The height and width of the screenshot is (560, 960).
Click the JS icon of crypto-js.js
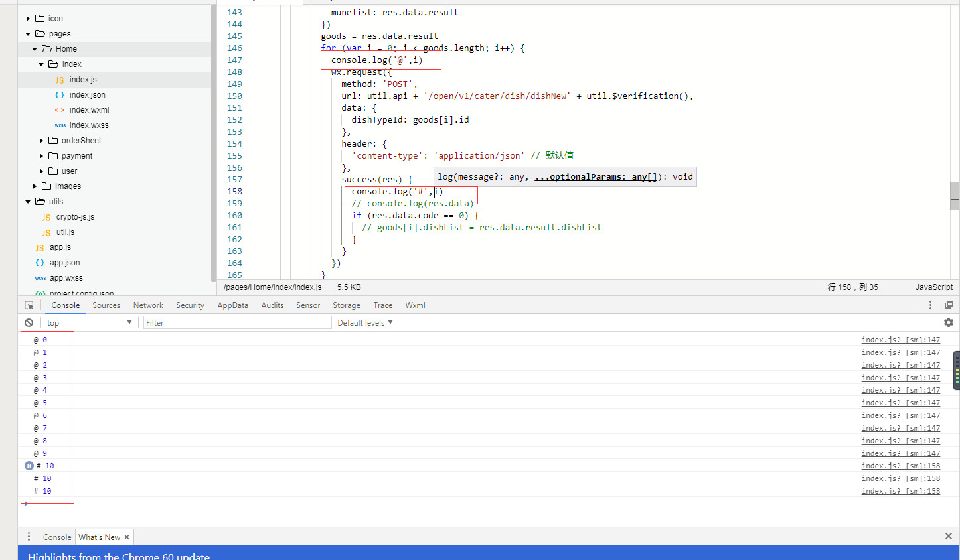click(46, 217)
